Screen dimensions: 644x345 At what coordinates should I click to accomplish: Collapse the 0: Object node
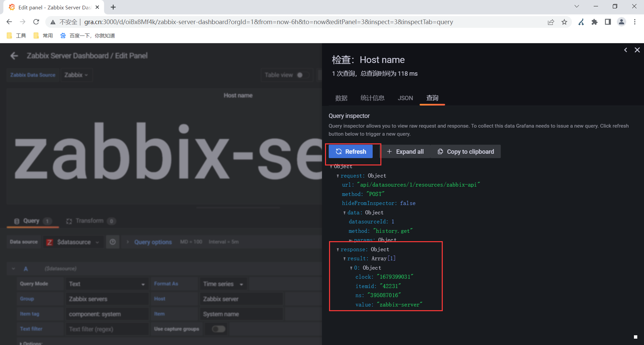tap(351, 268)
